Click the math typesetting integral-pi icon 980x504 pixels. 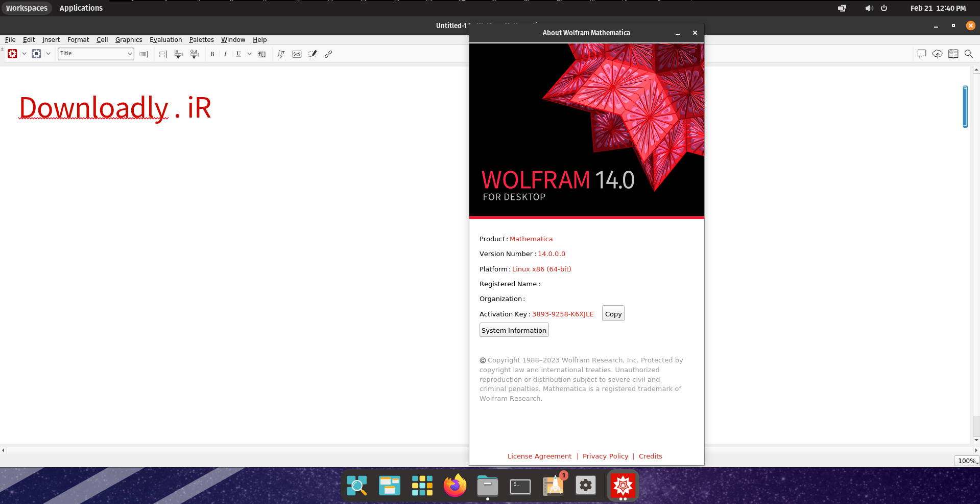coord(281,54)
